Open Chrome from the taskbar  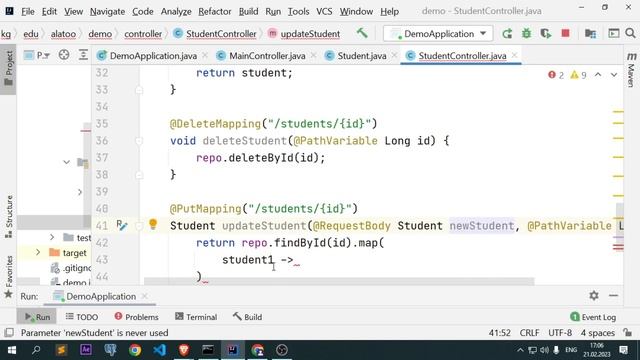click(x=135, y=350)
